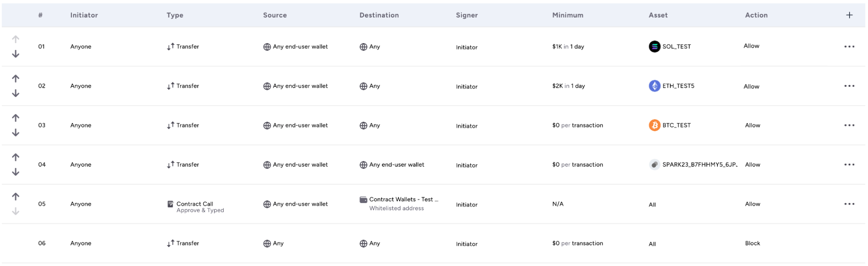The height and width of the screenshot is (266, 868).
Task: Move rule 03 down with arrow
Action: click(16, 133)
